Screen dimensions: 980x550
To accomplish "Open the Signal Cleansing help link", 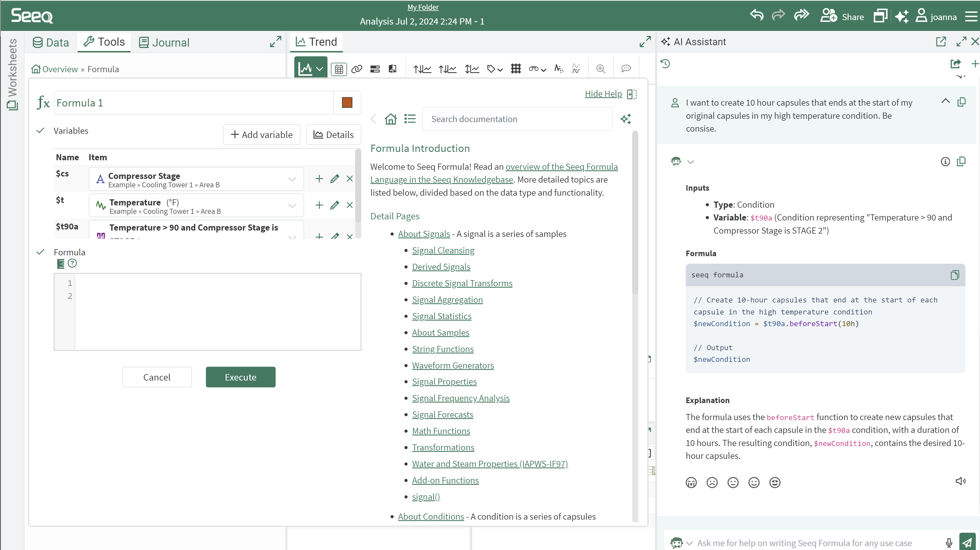I will click(443, 251).
